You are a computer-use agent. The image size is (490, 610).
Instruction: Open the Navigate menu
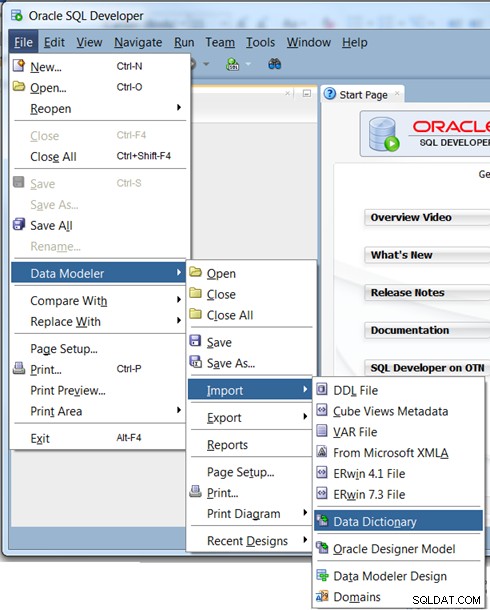pos(138,42)
